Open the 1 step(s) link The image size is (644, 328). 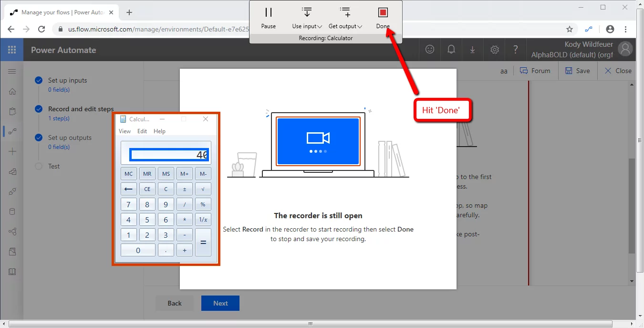(x=59, y=118)
